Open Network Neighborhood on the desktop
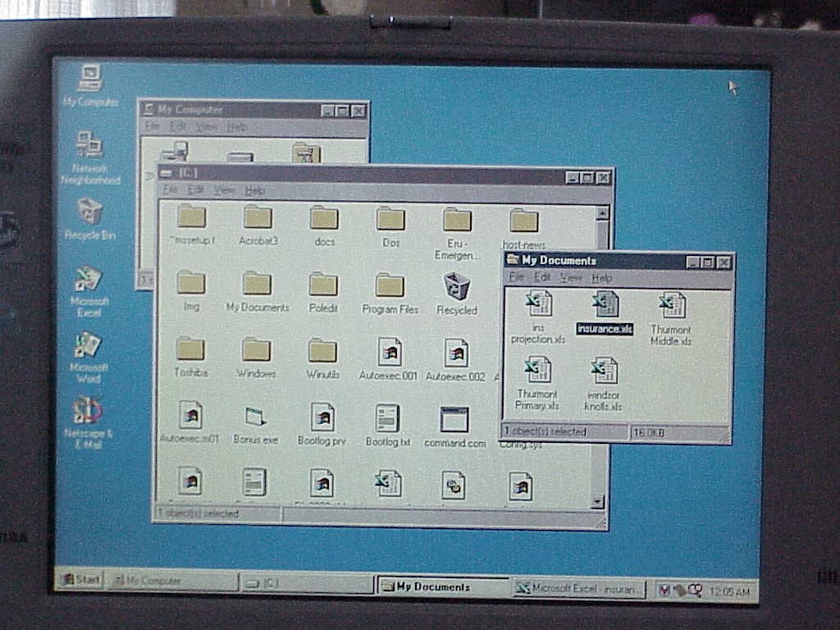The height and width of the screenshot is (630, 840). 90,157
